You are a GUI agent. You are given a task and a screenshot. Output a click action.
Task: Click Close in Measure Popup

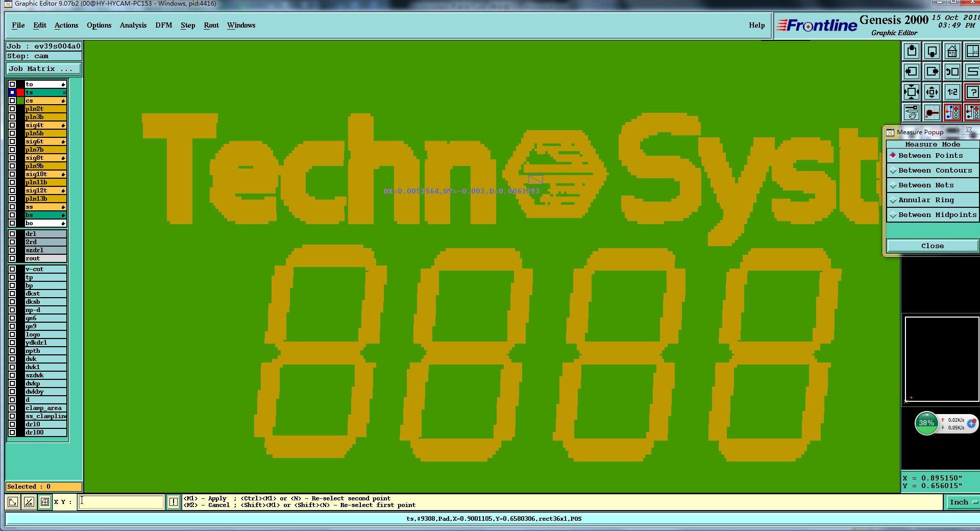point(933,246)
